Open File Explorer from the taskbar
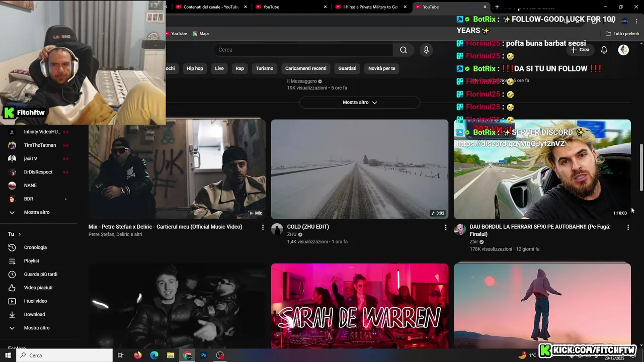The width and height of the screenshot is (644, 362). coord(171,355)
